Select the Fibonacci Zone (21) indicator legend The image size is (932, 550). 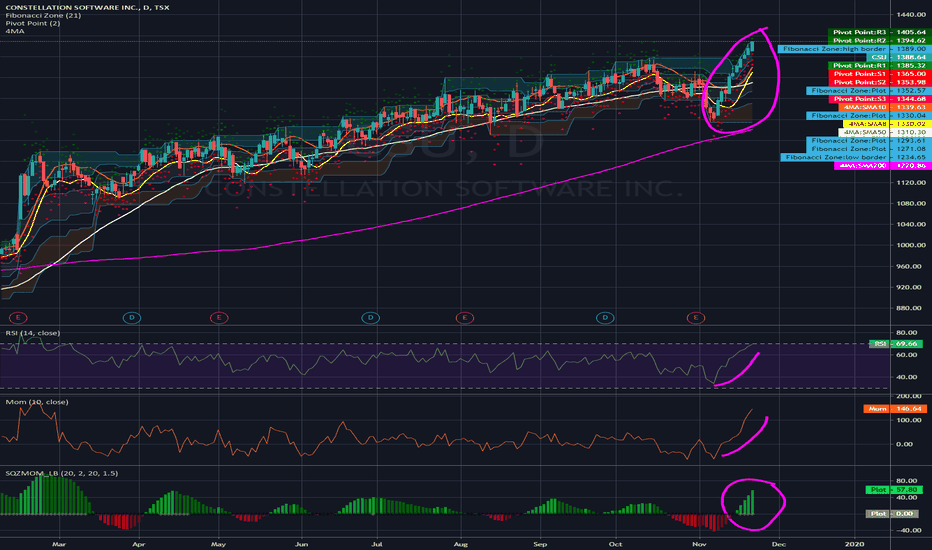click(43, 15)
